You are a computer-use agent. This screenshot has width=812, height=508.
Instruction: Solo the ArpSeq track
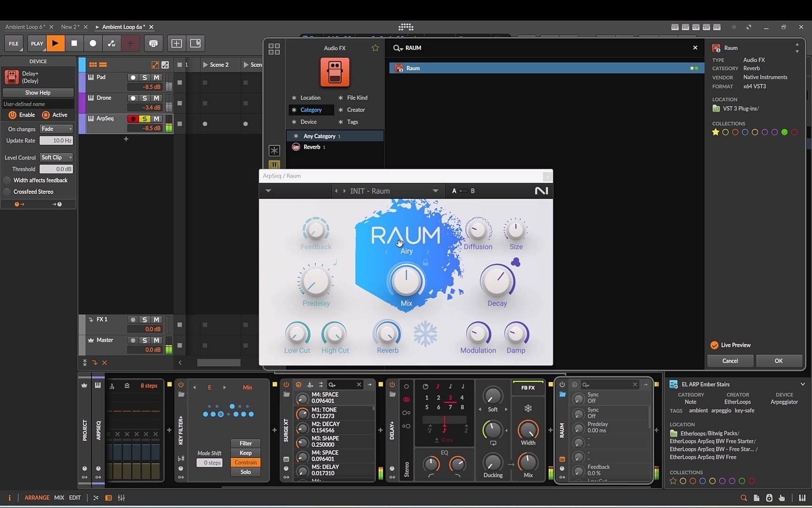click(145, 119)
